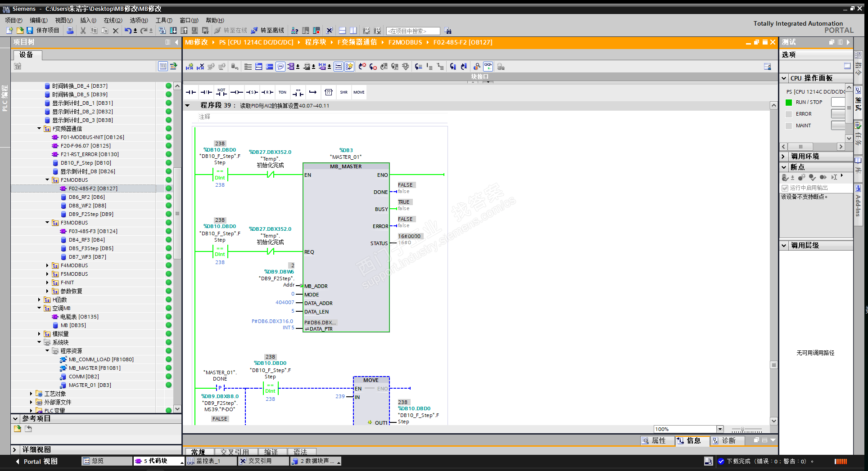Insert a normally closed contact

206,92
